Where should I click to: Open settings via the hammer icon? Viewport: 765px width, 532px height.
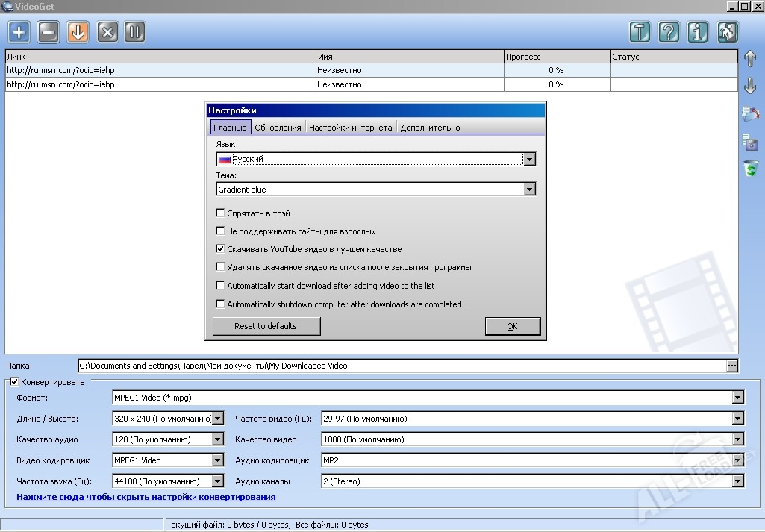pyautogui.click(x=640, y=32)
